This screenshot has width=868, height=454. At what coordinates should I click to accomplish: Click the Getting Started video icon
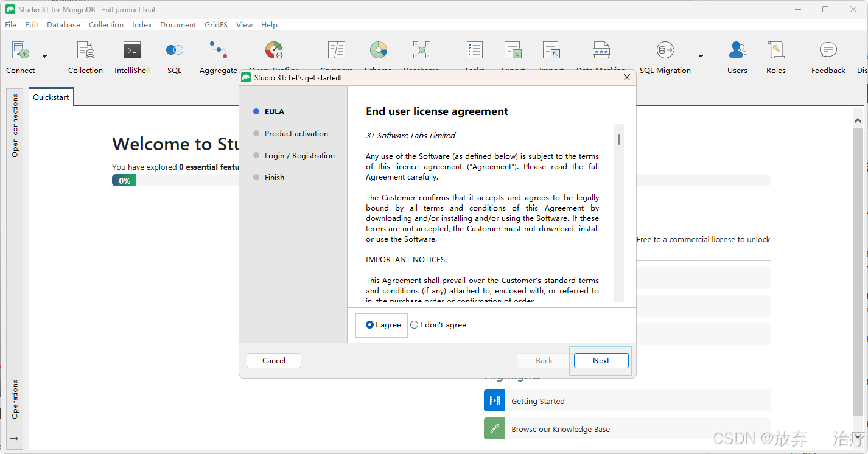click(495, 401)
